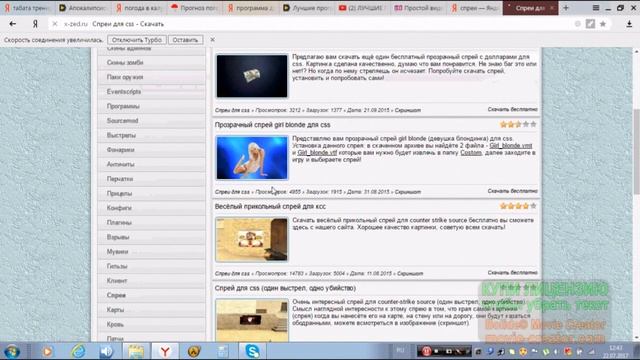Open the Фонарики category
Image resolution: width=640 pixels, height=360 pixels.
(151, 150)
